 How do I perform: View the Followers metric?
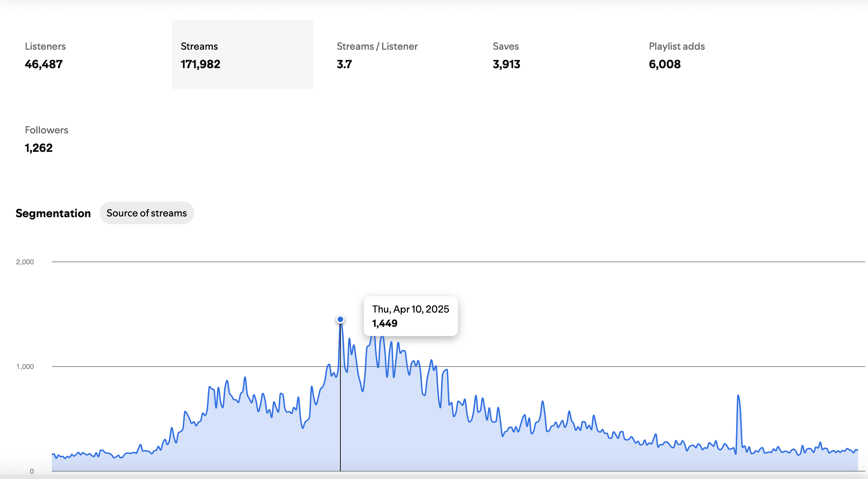pyautogui.click(x=46, y=130)
